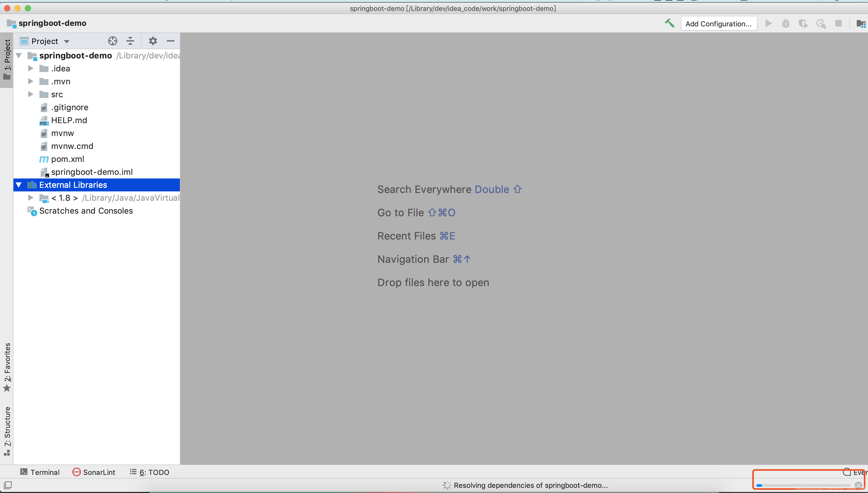Open the Terminal tool window tab

point(40,472)
